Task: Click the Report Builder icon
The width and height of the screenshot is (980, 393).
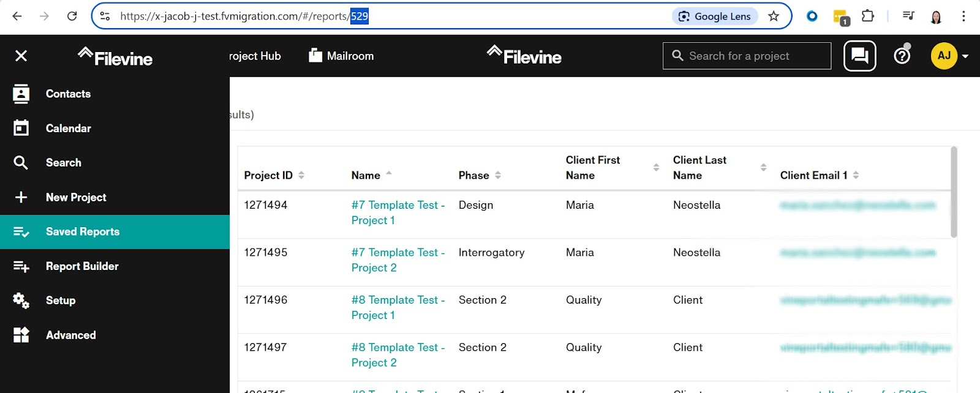Action: pos(21,266)
